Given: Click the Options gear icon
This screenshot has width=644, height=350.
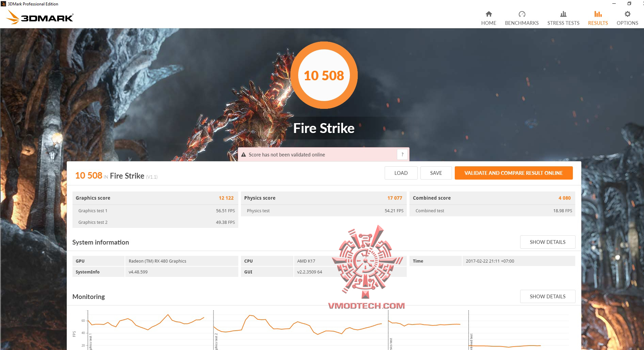Looking at the screenshot, I should pos(627,14).
